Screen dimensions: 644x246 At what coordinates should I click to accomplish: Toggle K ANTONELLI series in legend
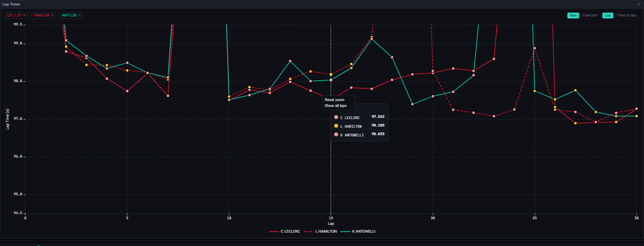click(358, 231)
